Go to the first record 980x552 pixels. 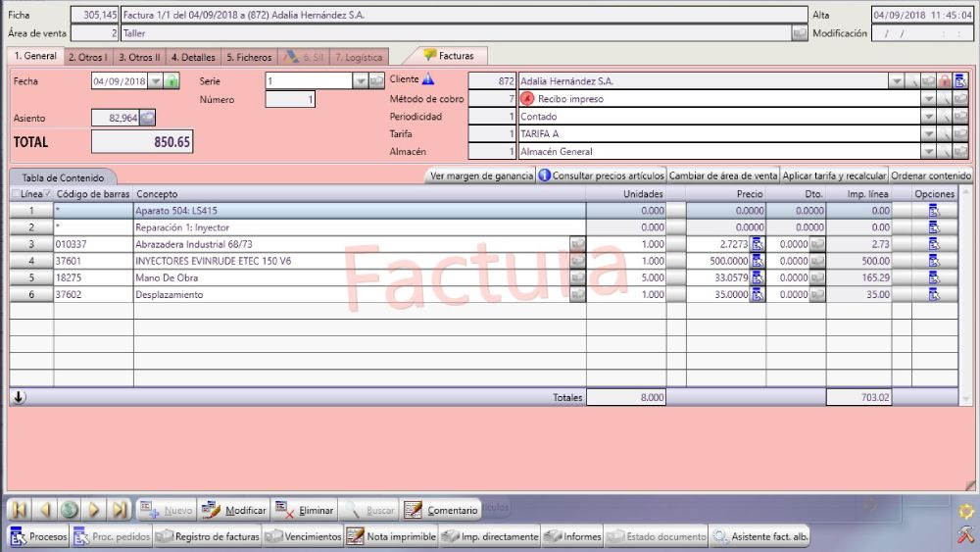pyautogui.click(x=20, y=510)
